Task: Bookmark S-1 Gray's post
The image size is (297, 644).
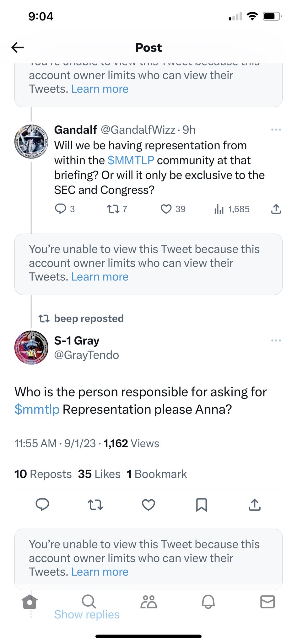Action: [x=201, y=505]
